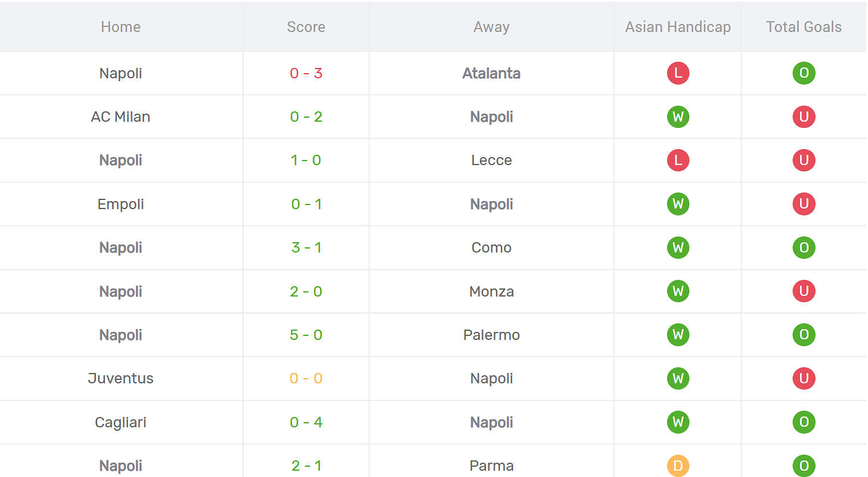Click green O total goals badge for Atalanta match

coord(804,73)
